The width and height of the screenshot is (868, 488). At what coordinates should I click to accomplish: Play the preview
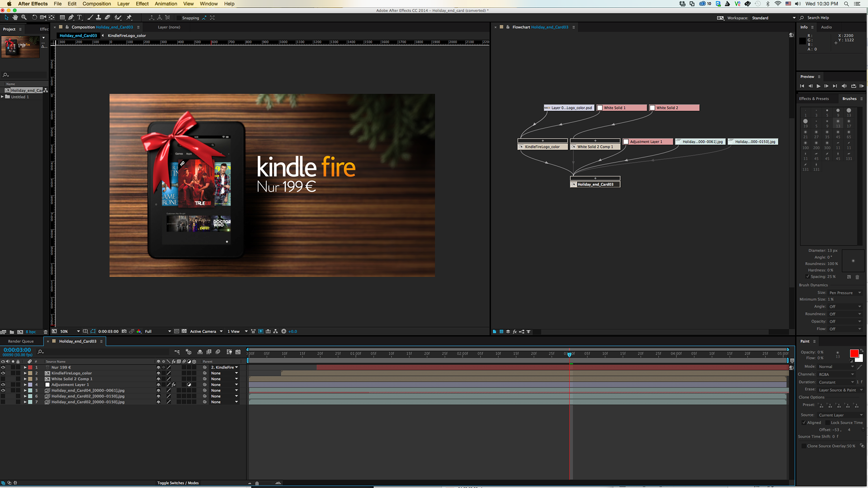pos(818,86)
